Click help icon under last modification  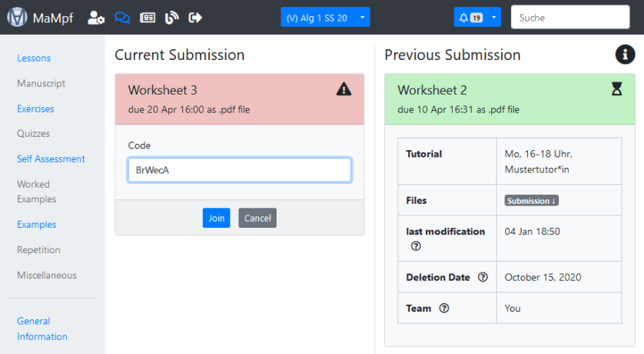point(416,246)
